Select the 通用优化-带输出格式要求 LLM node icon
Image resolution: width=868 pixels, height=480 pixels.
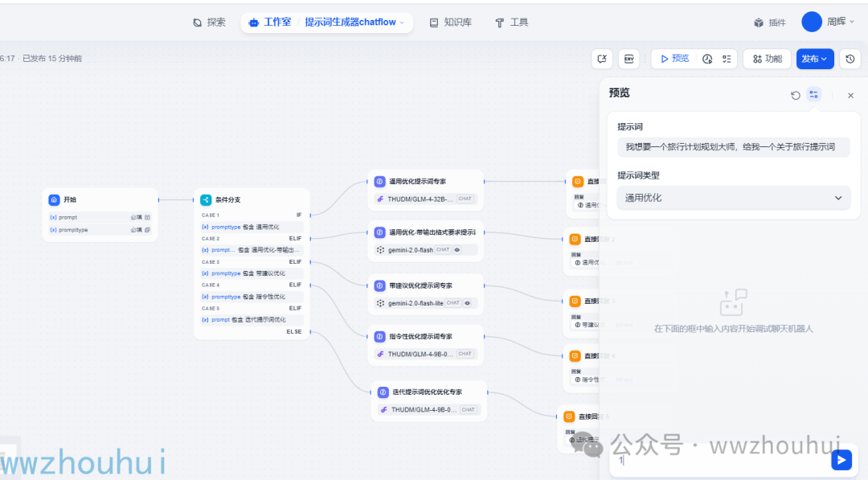pos(379,232)
